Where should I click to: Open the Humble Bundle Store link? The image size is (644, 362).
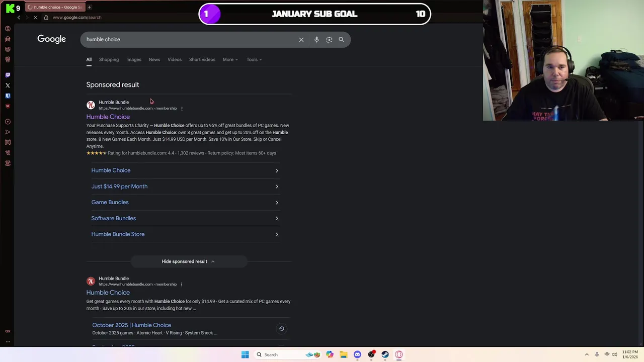pyautogui.click(x=118, y=234)
